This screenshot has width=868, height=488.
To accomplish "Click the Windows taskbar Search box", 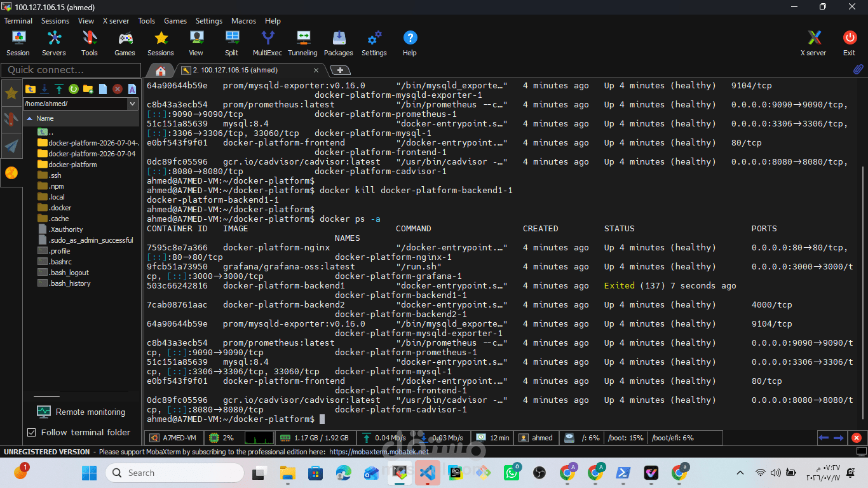I will [x=175, y=473].
